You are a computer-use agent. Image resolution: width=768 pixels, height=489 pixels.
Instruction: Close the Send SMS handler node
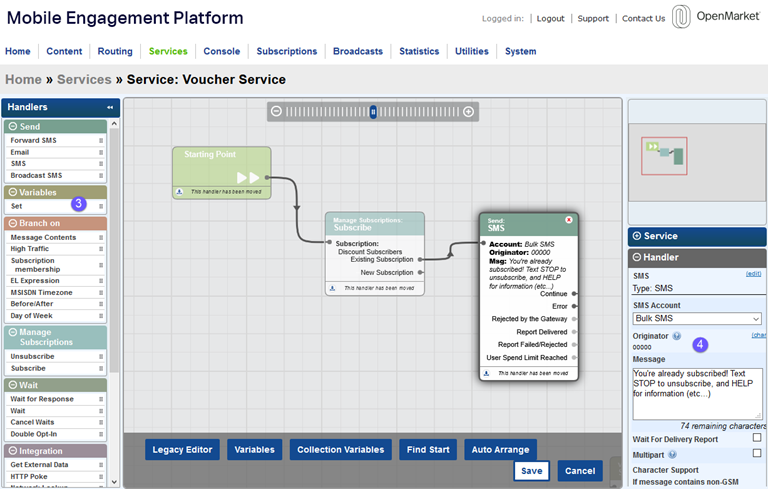tap(569, 220)
